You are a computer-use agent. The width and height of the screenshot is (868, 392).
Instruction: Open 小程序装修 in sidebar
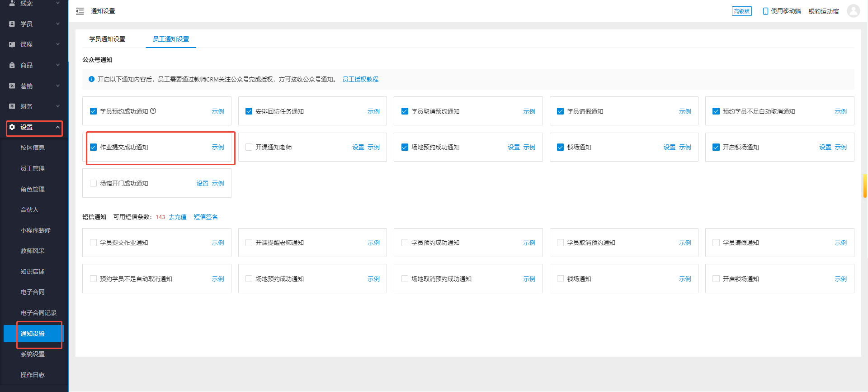(35, 230)
